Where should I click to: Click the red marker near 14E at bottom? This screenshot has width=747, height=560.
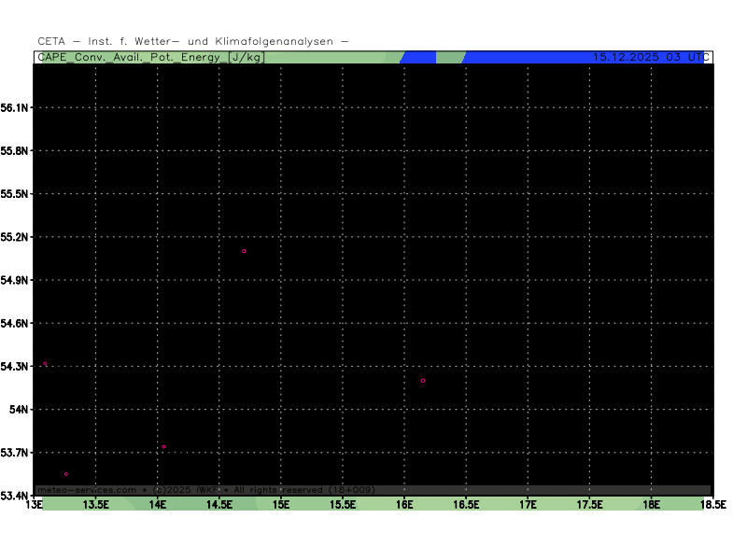163,446
